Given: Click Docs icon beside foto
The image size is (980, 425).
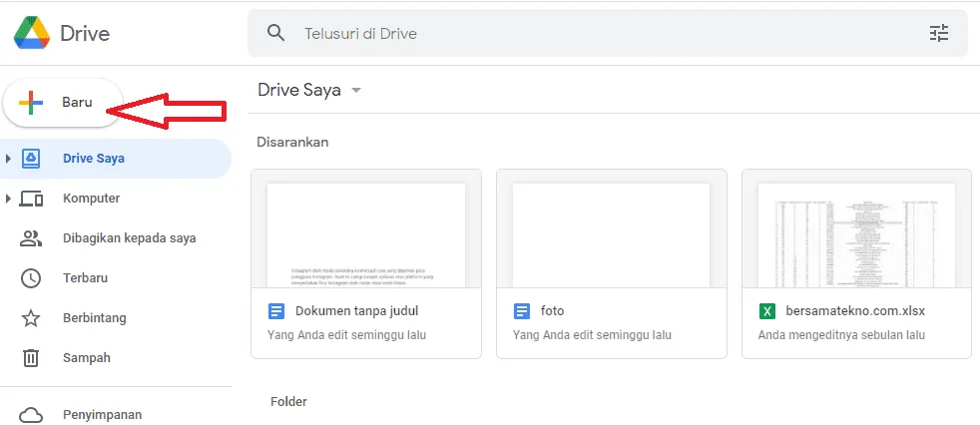Looking at the screenshot, I should coord(521,310).
